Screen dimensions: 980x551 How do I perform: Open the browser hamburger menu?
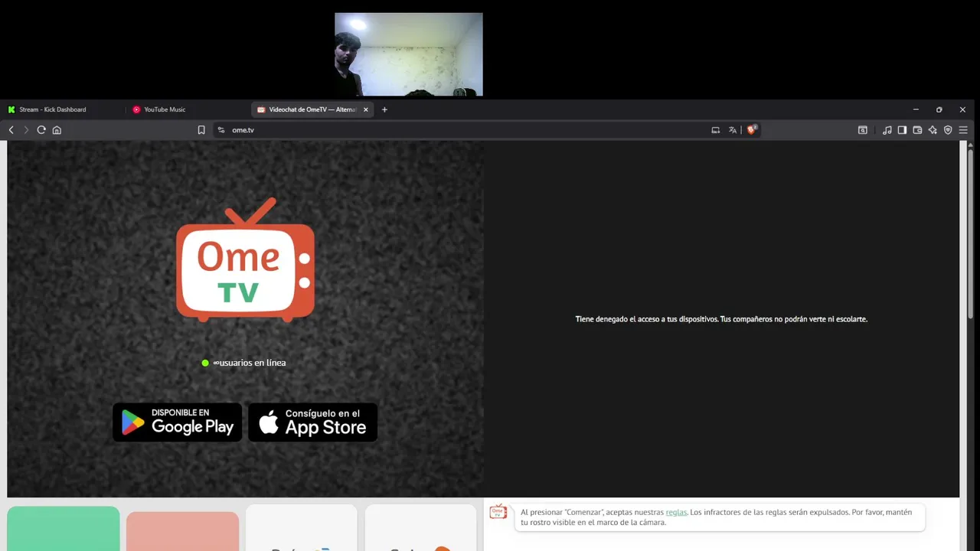tap(963, 130)
